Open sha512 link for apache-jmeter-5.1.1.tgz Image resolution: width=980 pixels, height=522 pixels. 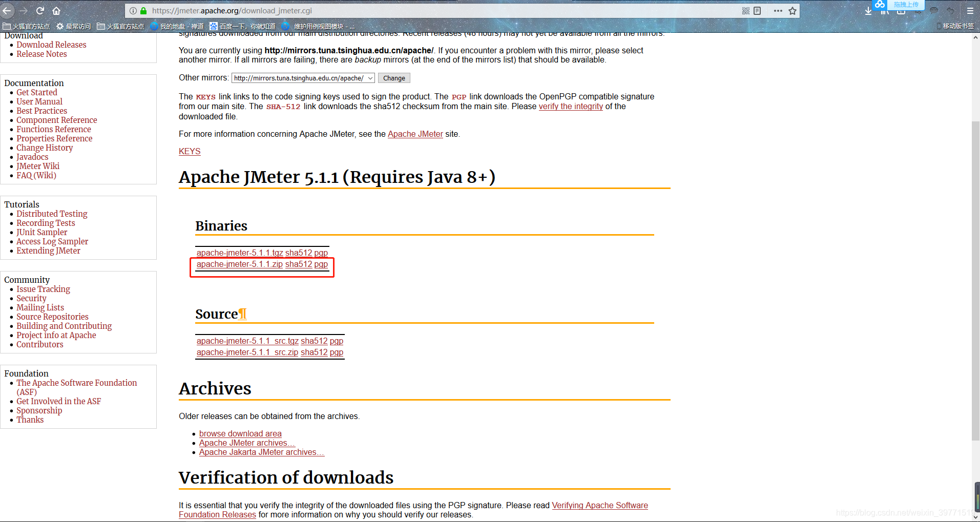(299, 253)
